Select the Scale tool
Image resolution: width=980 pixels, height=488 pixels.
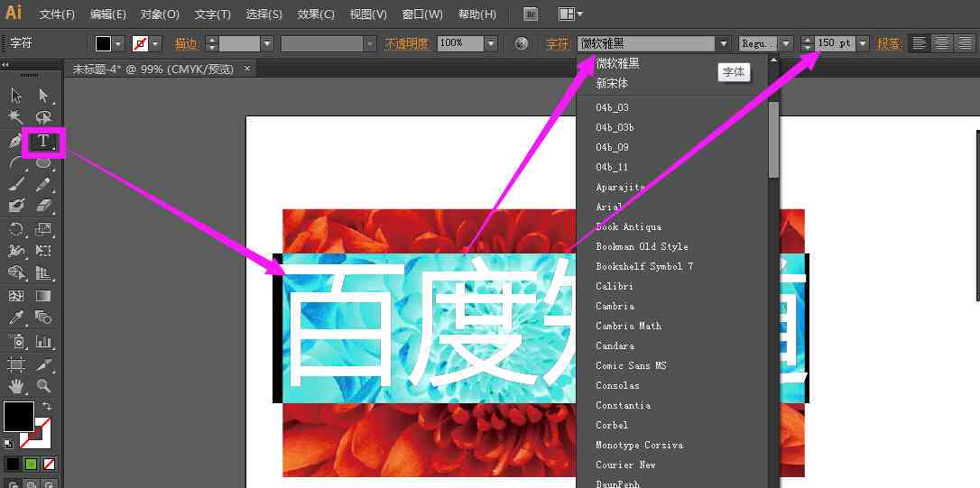[43, 229]
